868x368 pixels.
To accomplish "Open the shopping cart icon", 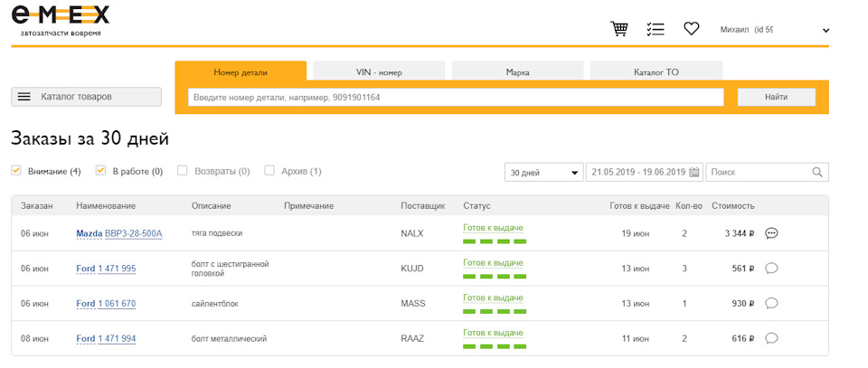I will pos(618,29).
